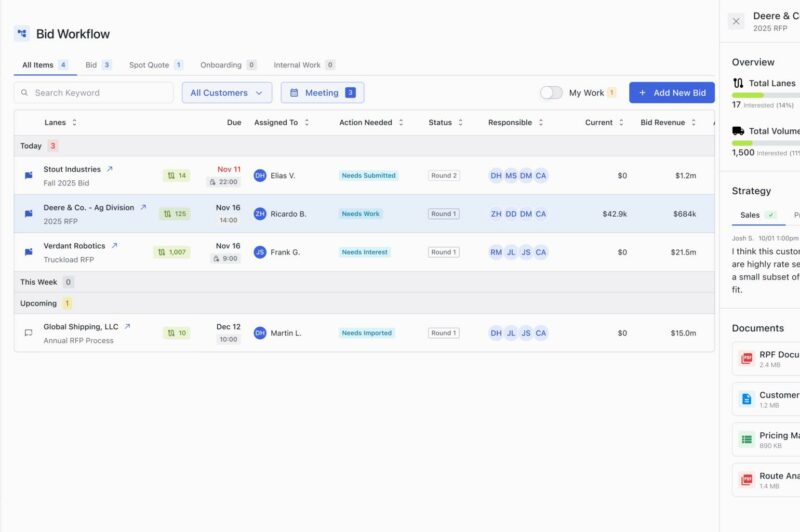
Task: Switch to the Onboarding tab
Action: point(228,65)
